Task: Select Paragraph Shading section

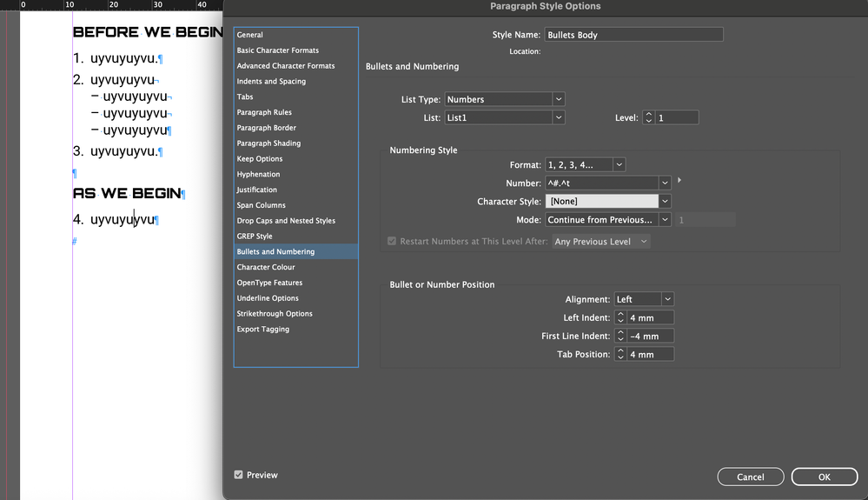Action: click(295, 143)
